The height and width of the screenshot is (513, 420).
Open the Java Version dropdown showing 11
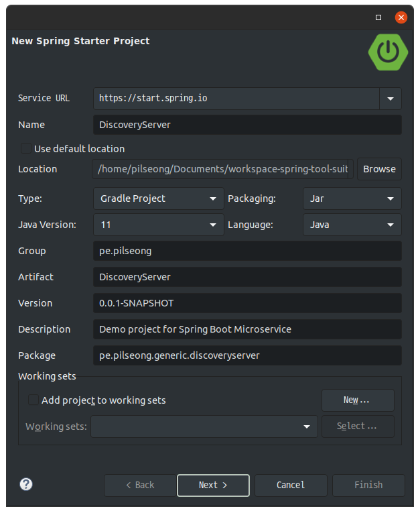[159, 225]
